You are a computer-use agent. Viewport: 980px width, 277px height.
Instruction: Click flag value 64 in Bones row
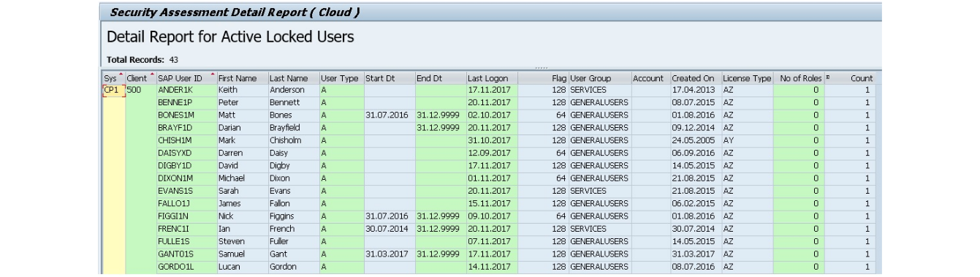pyautogui.click(x=543, y=115)
